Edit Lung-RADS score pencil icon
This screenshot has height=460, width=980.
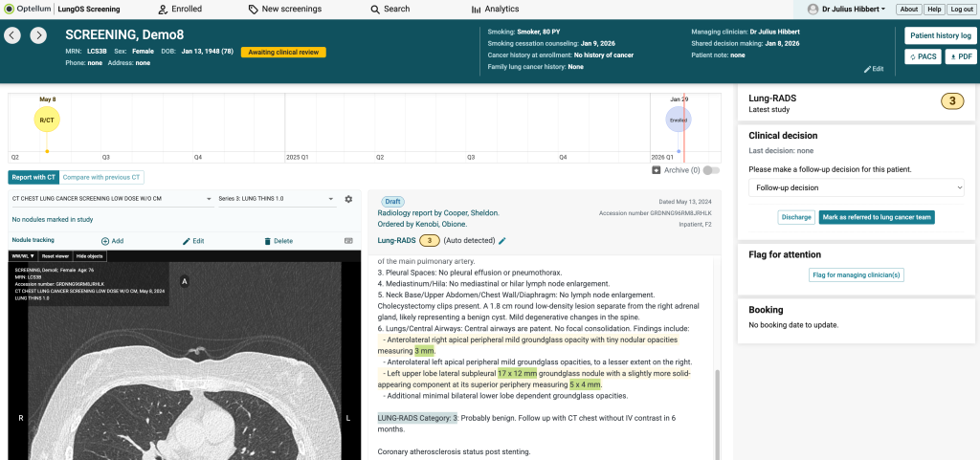pos(501,240)
